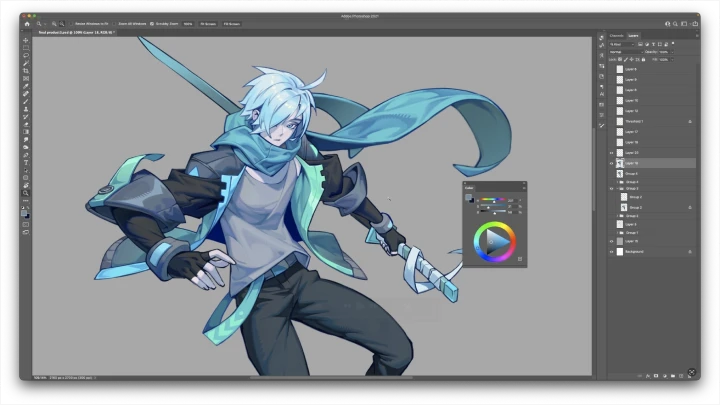720x405 pixels.
Task: Hide the Background layer
Action: click(x=611, y=252)
